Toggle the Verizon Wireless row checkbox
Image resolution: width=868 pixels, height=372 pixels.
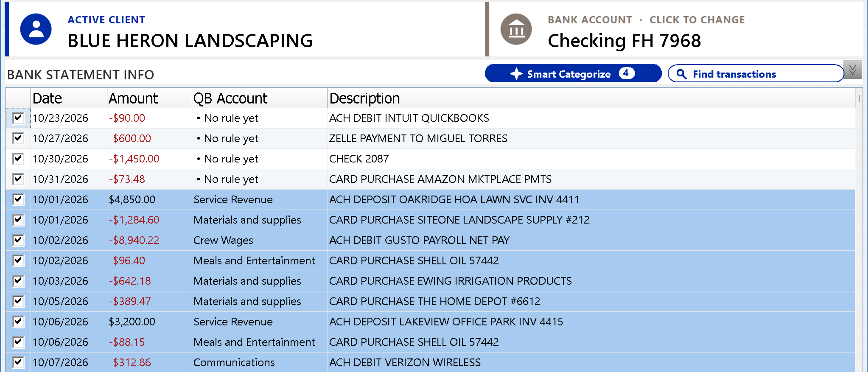tap(18, 362)
